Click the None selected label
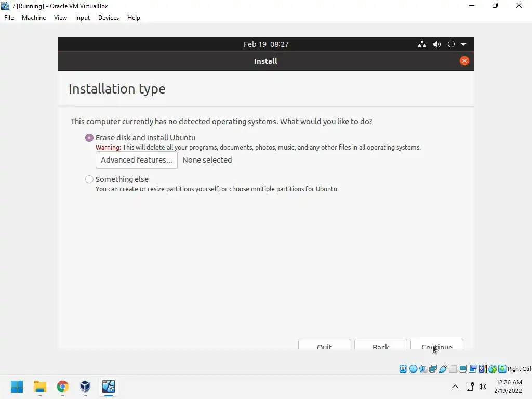This screenshot has height=399, width=532. point(207,160)
